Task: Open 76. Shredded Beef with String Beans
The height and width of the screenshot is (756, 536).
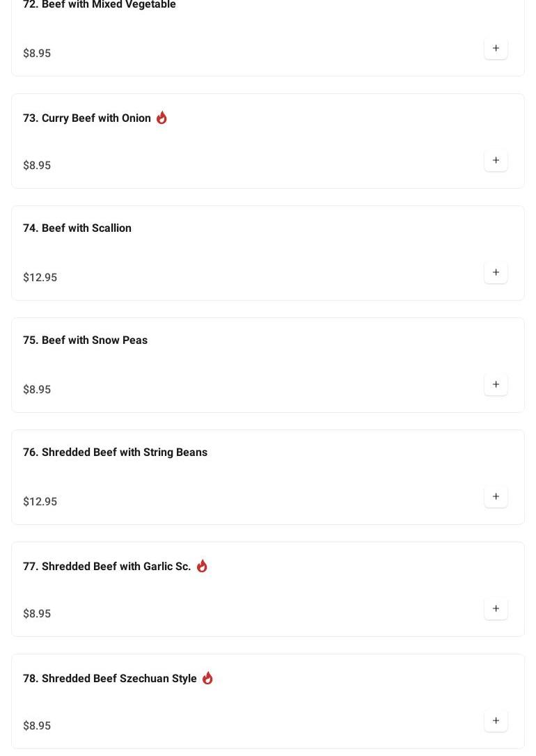Action: pos(115,452)
